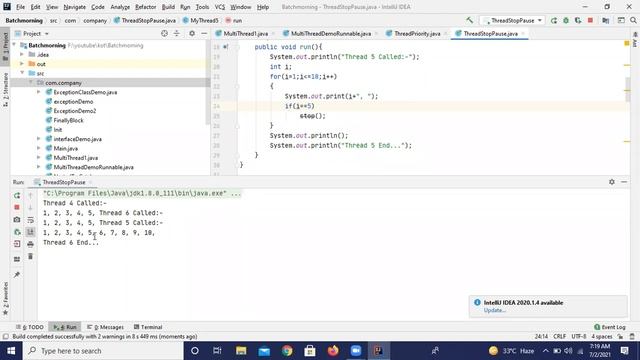Open the Messages tool window
The height and width of the screenshot is (360, 640).
pyautogui.click(x=105, y=327)
